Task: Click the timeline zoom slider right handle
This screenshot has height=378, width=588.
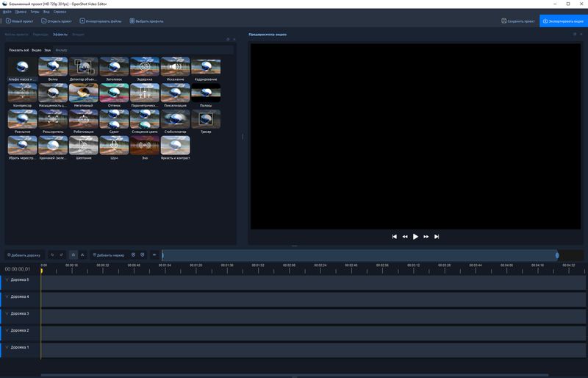Action: click(x=556, y=255)
